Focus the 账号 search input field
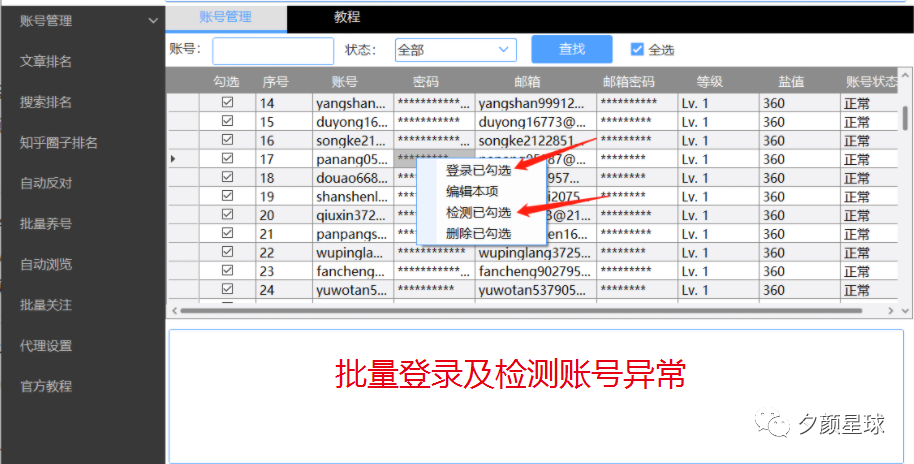The width and height of the screenshot is (914, 464). 273,51
